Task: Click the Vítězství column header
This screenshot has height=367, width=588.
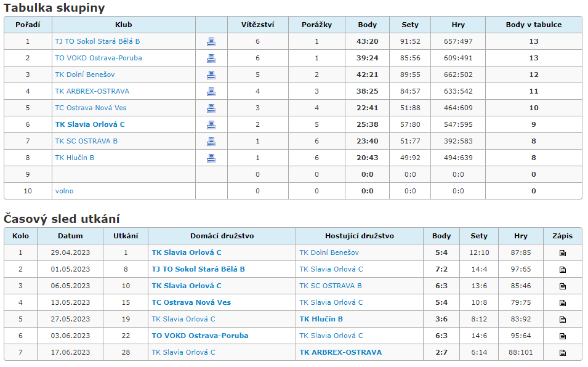Action: point(257,25)
